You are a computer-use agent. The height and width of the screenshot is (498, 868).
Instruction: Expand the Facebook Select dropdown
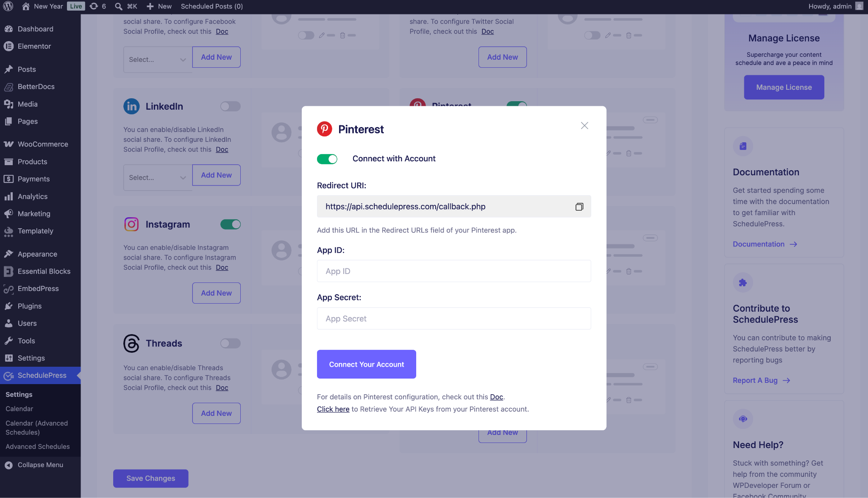click(x=157, y=60)
